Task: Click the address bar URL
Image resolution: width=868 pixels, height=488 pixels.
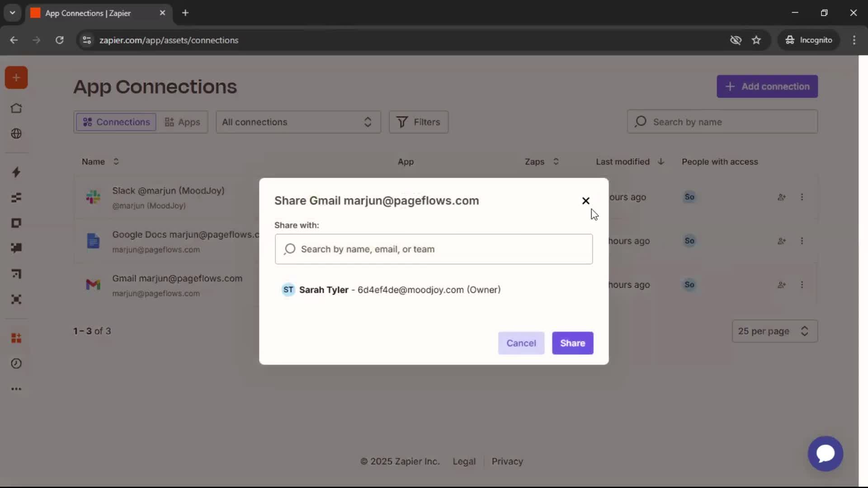Action: click(169, 40)
